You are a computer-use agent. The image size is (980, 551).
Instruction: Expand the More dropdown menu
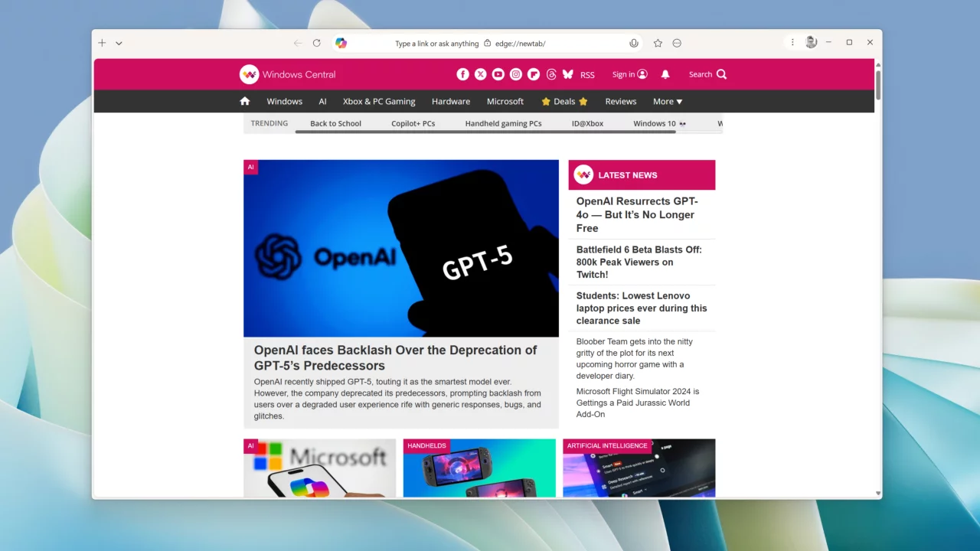coord(668,101)
